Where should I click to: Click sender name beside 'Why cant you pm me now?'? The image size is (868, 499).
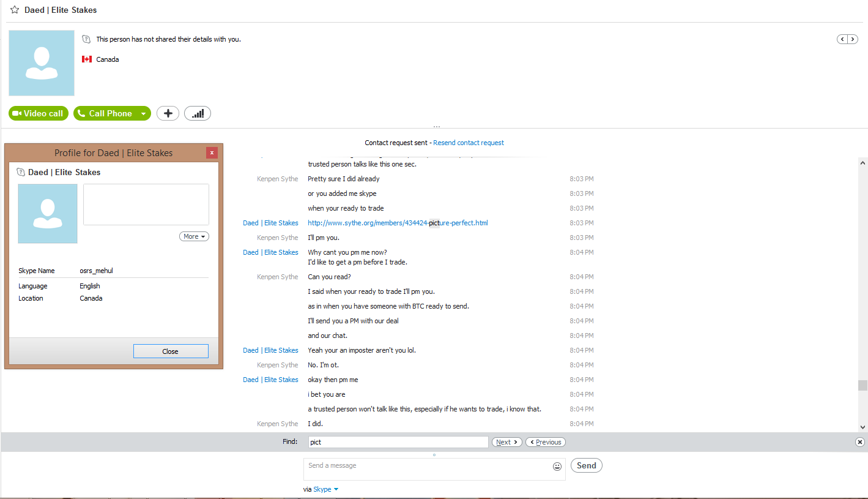(x=270, y=252)
